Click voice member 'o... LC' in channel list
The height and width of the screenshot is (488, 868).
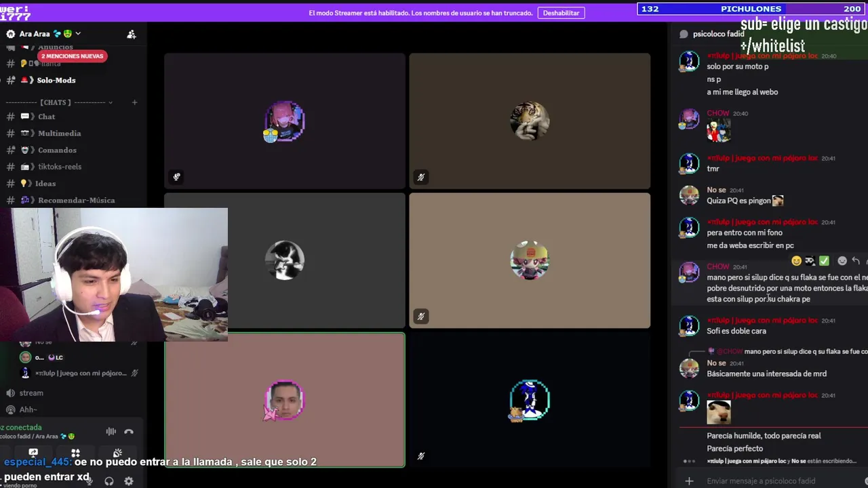point(49,357)
